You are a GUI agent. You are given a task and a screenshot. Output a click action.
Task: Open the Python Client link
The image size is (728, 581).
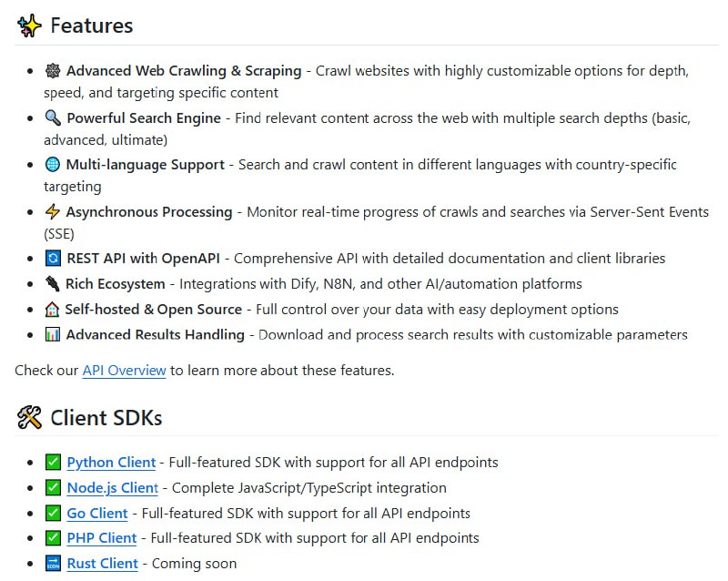tap(111, 463)
